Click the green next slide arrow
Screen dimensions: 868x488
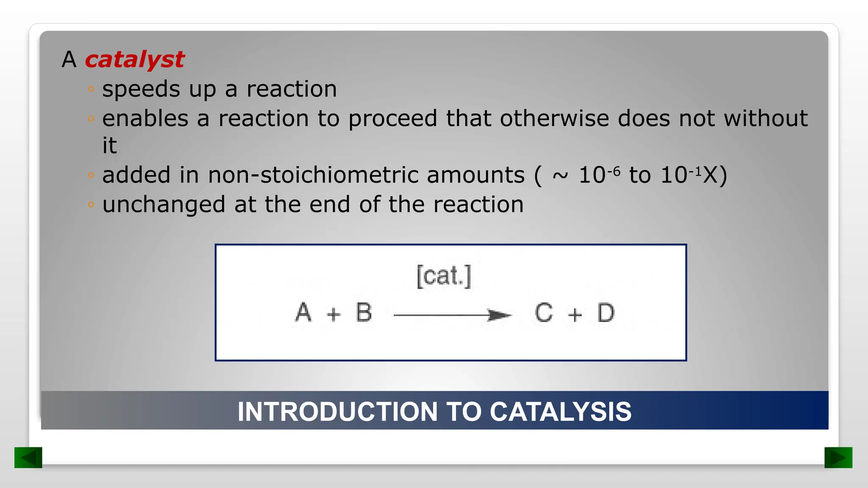pyautogui.click(x=838, y=457)
